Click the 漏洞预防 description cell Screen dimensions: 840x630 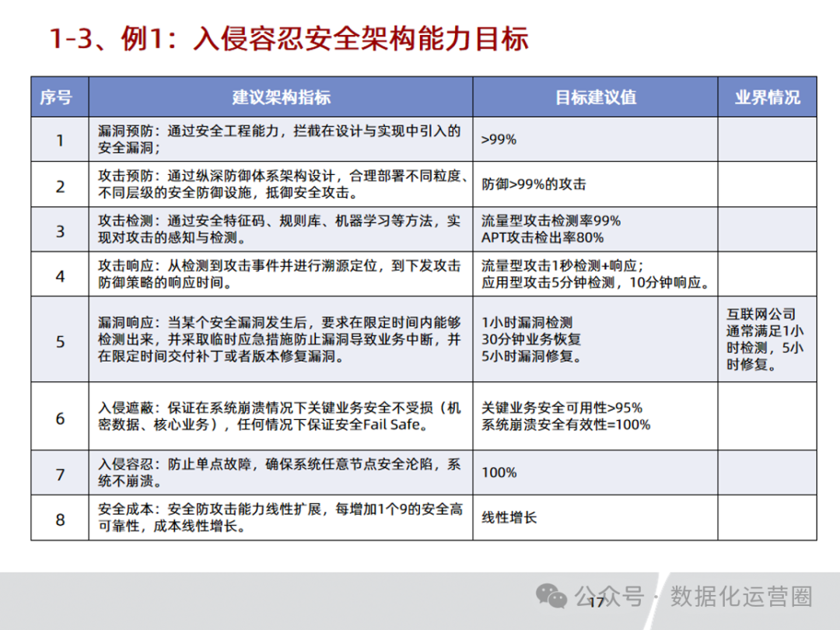[x=281, y=139]
